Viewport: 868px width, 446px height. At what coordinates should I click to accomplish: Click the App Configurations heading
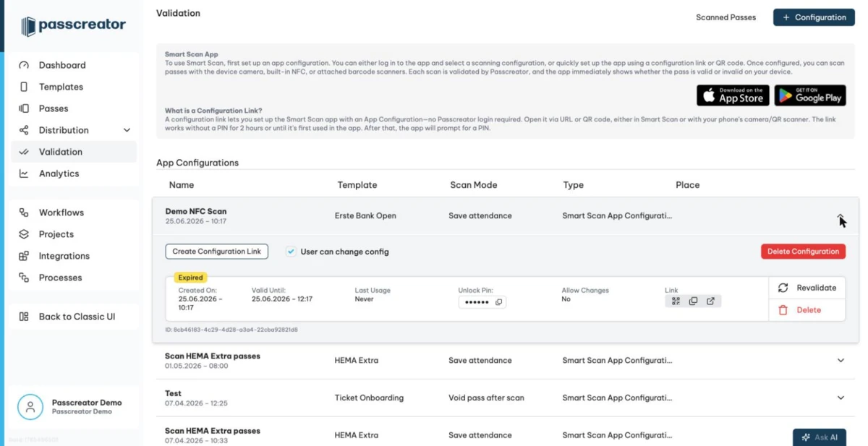pyautogui.click(x=197, y=163)
